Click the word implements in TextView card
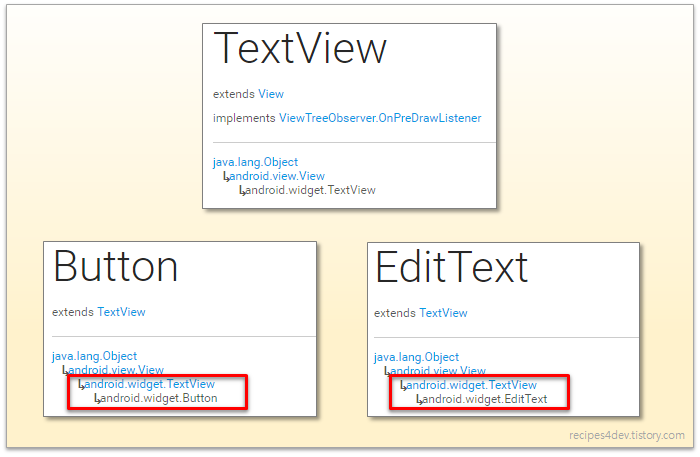Screen dimensions: 700x457 pos(244,118)
